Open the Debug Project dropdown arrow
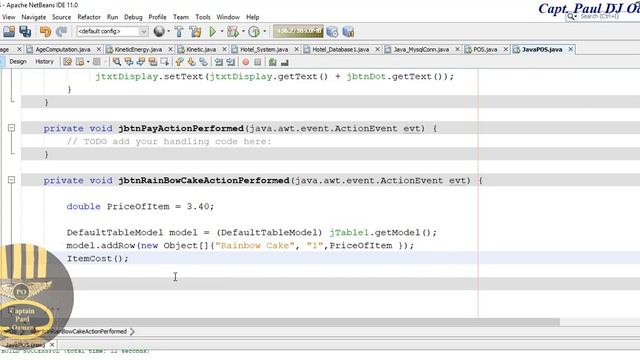The image size is (640, 360). coord(243,31)
